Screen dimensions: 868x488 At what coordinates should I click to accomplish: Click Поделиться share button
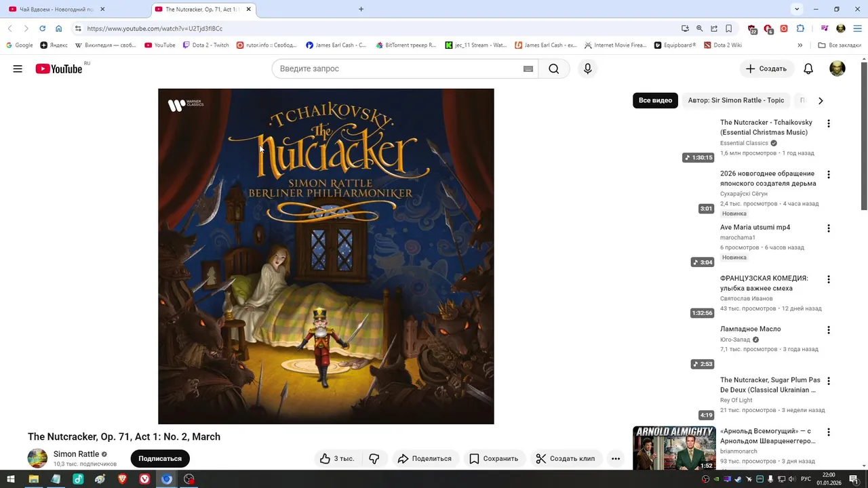(x=425, y=459)
